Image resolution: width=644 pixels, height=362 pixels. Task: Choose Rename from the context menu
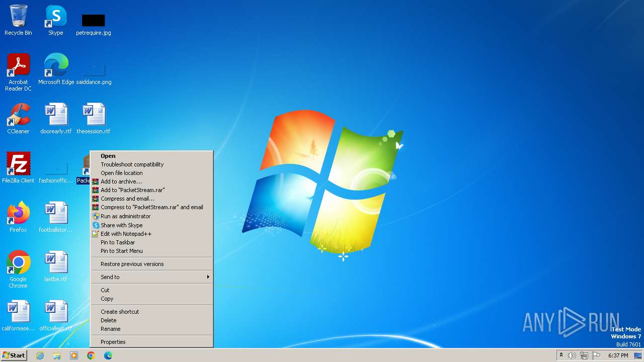click(151, 329)
